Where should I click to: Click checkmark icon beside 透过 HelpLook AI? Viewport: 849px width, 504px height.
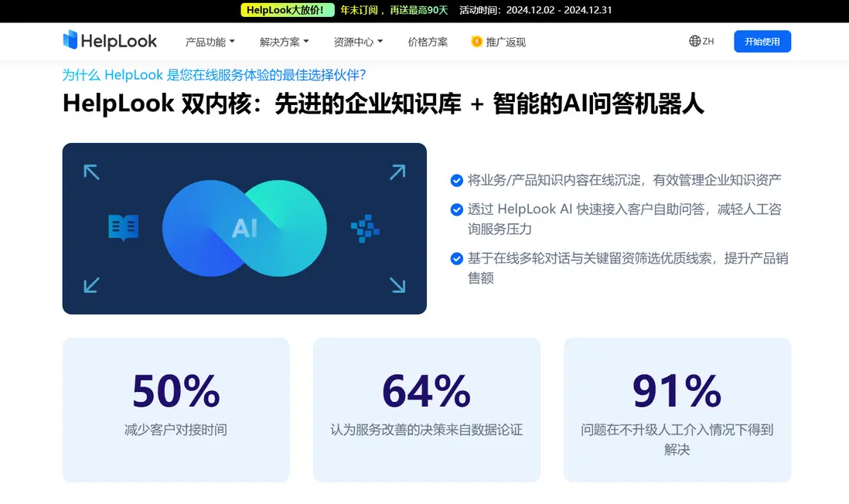pyautogui.click(x=456, y=209)
